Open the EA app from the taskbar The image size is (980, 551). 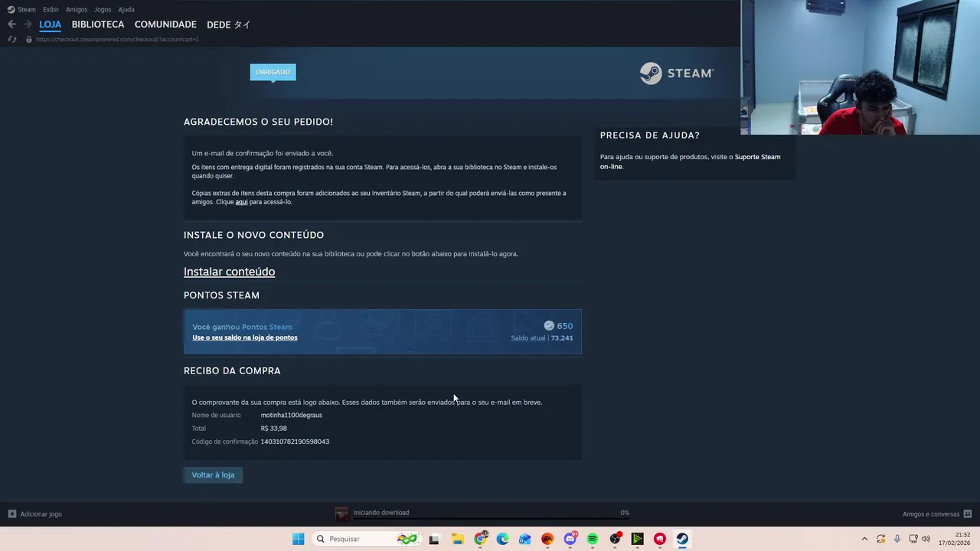click(x=547, y=539)
